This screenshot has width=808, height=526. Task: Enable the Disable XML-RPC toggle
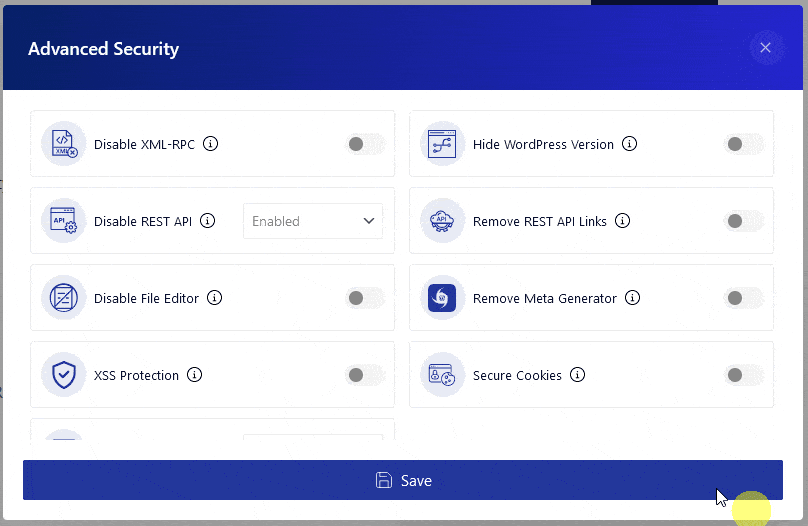365,144
